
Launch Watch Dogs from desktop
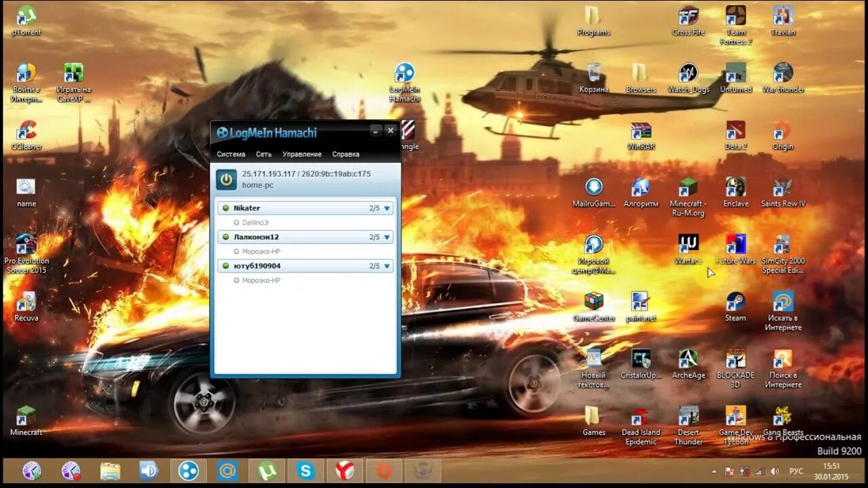(688, 77)
